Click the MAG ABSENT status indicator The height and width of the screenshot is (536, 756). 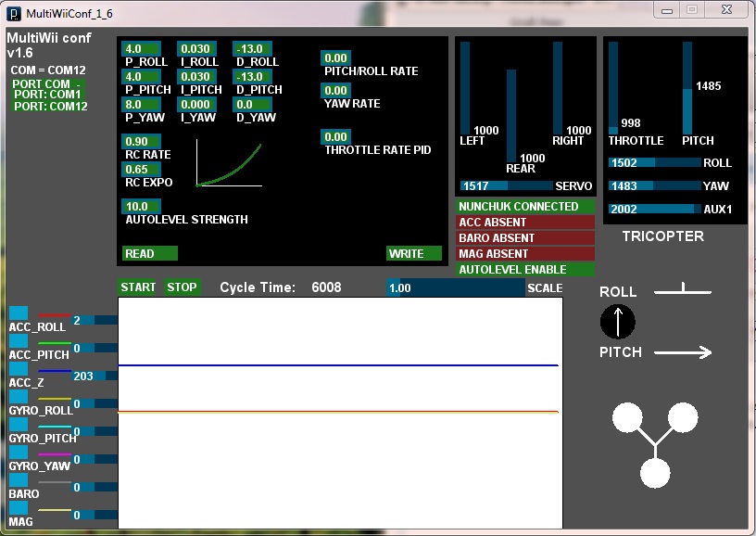tap(525, 254)
